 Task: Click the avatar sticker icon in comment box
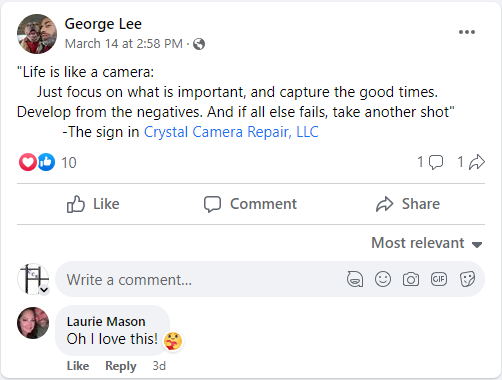pos(355,279)
